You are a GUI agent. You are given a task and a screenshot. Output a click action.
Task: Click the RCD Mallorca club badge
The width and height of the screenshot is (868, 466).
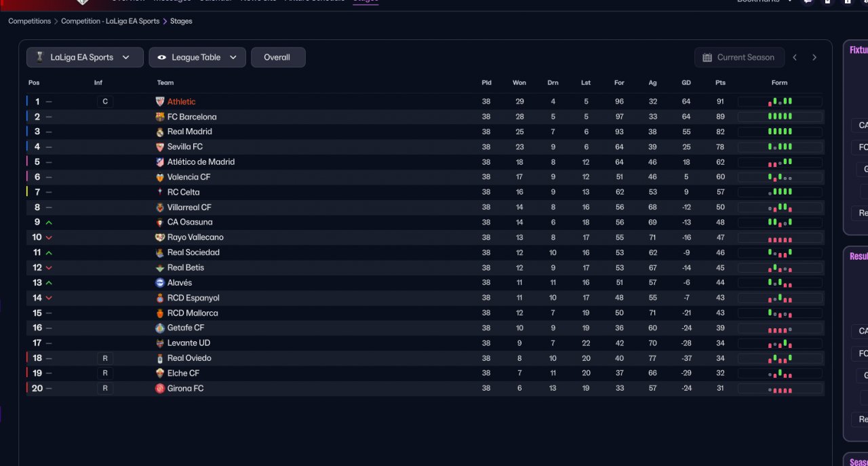(x=160, y=313)
